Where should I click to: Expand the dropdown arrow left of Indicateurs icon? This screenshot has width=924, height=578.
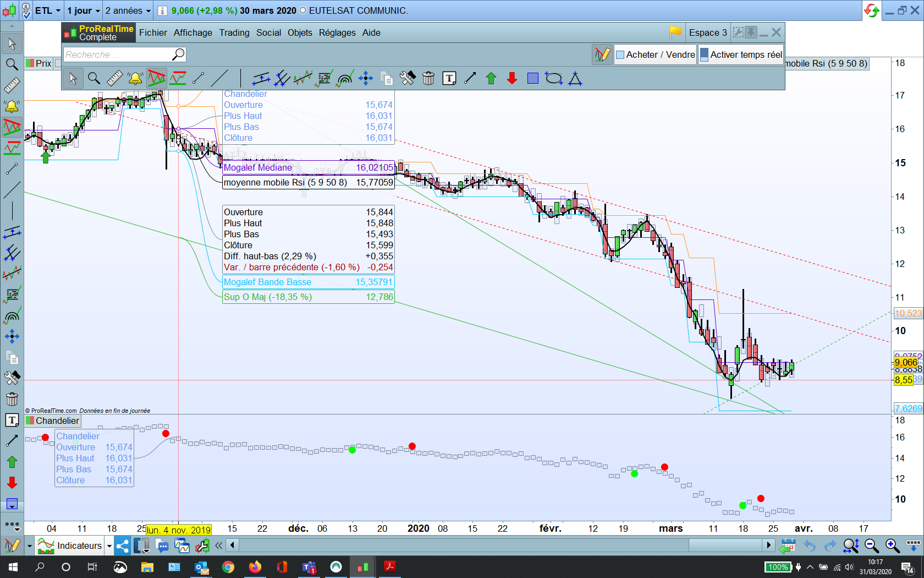click(30, 546)
